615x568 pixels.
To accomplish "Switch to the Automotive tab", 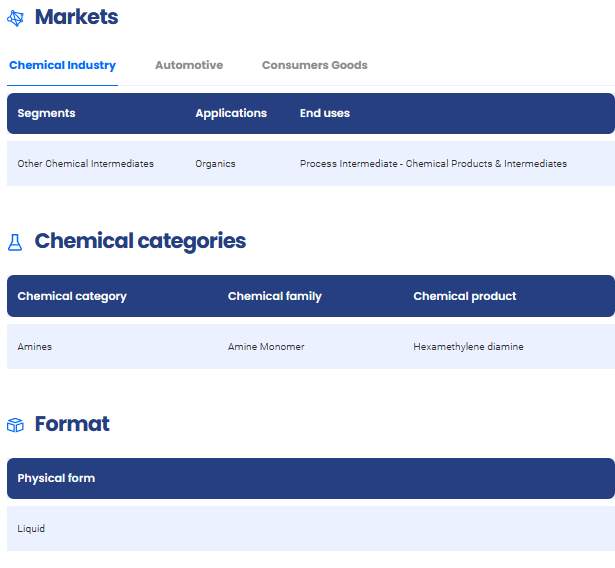I will [x=189, y=66].
